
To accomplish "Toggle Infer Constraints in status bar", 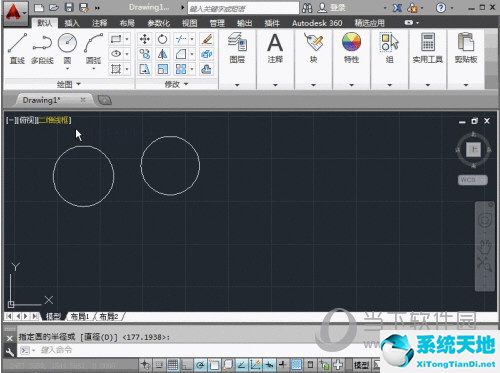I will click(x=146, y=365).
